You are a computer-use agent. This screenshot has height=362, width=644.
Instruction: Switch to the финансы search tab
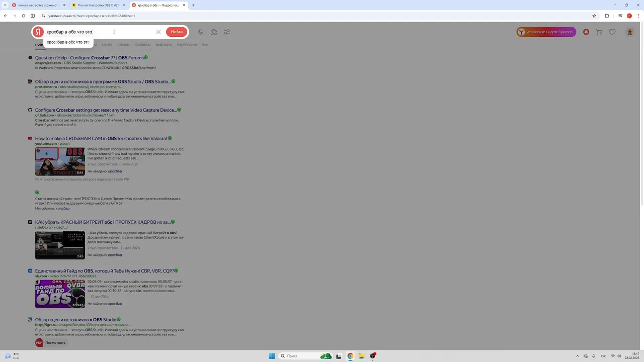(x=142, y=44)
